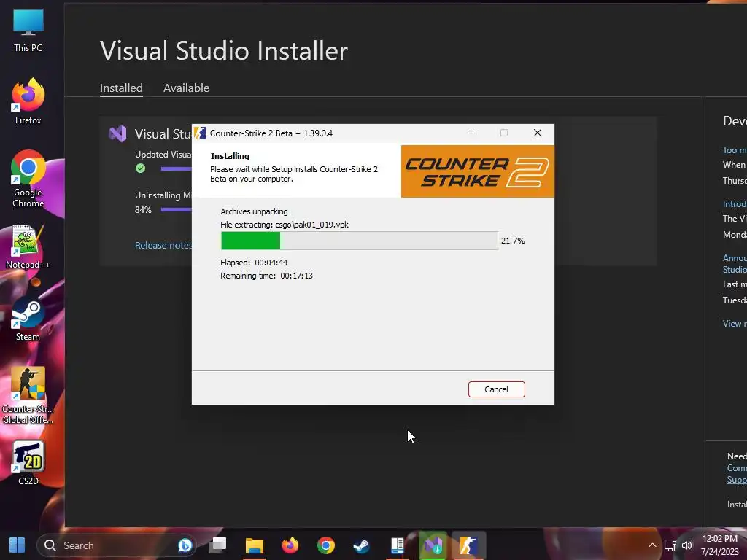This screenshot has height=560, width=747.
Task: Open Steam from the taskbar
Action: (361, 545)
